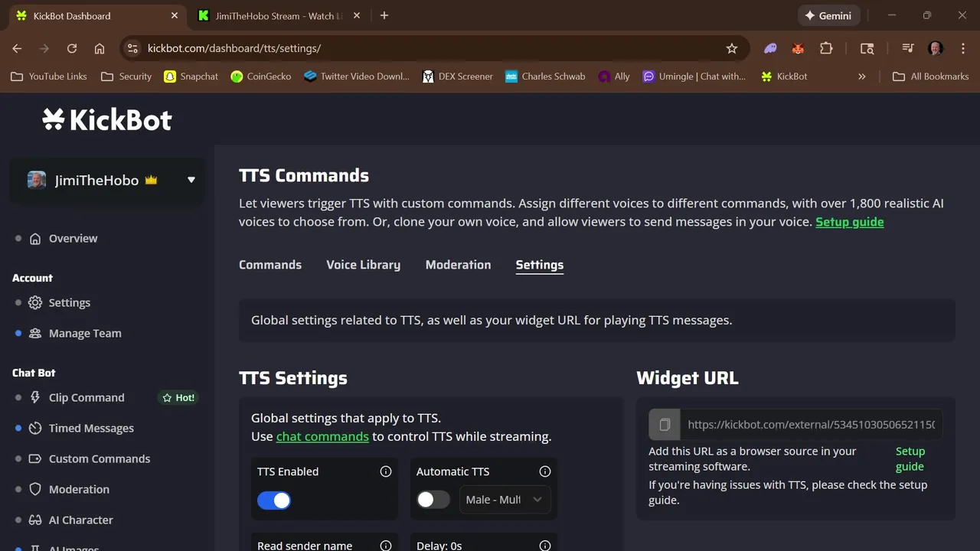This screenshot has height=551, width=980.
Task: Switch to the Voice Library tab
Action: pos(364,265)
